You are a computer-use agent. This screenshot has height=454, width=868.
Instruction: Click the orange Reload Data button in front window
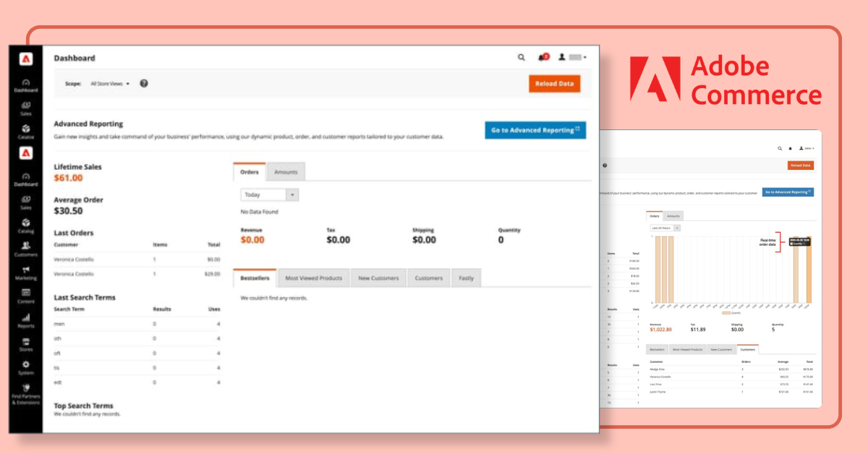(554, 84)
